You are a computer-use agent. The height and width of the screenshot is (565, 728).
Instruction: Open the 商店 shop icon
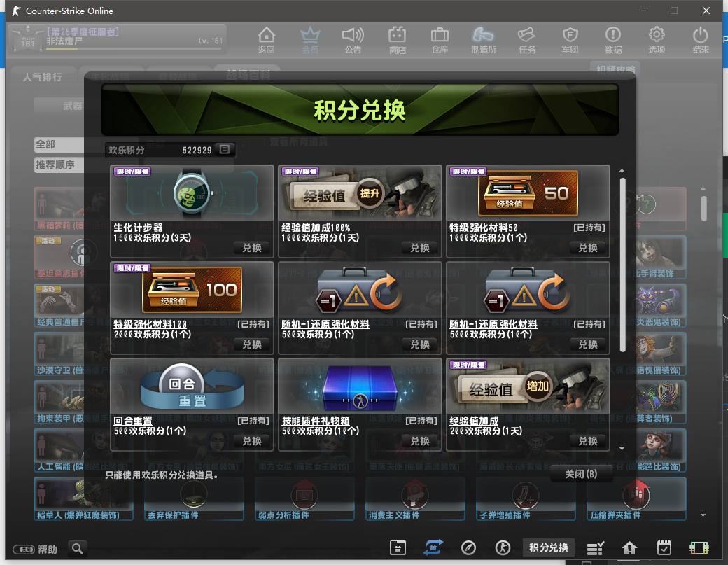pos(398,40)
